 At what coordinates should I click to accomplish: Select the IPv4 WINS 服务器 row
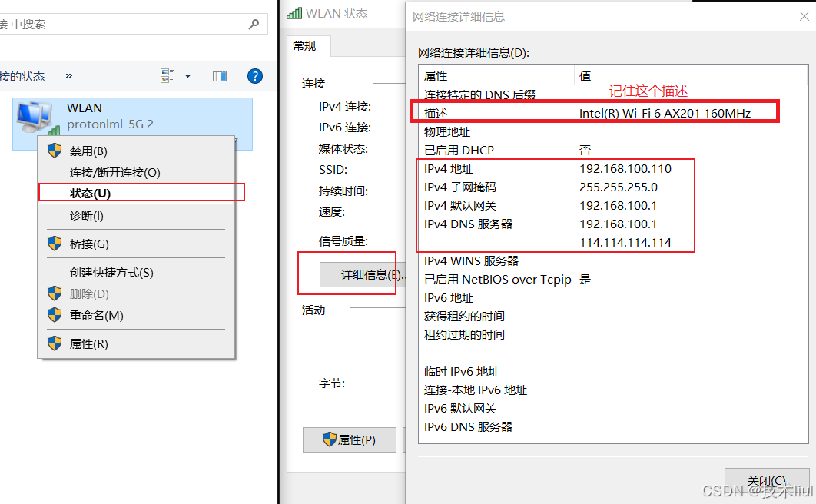(x=612, y=261)
